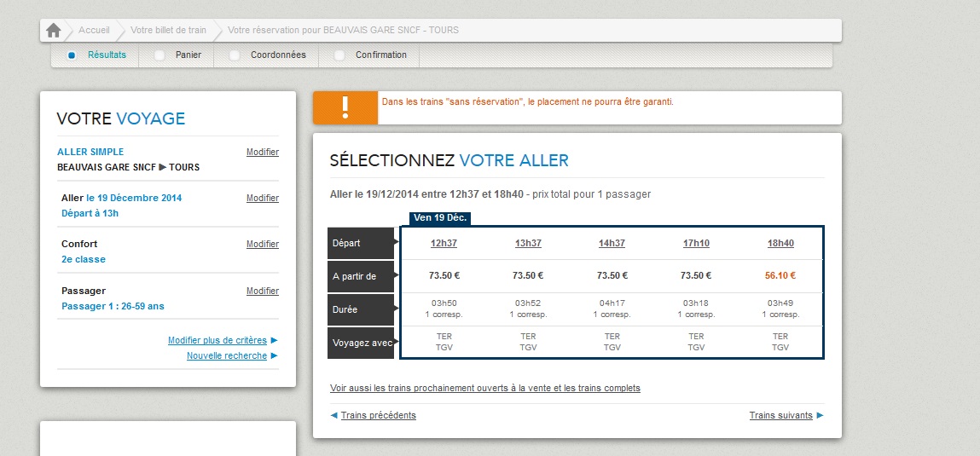
Task: Switch to Confirmation tab label
Action: (381, 55)
